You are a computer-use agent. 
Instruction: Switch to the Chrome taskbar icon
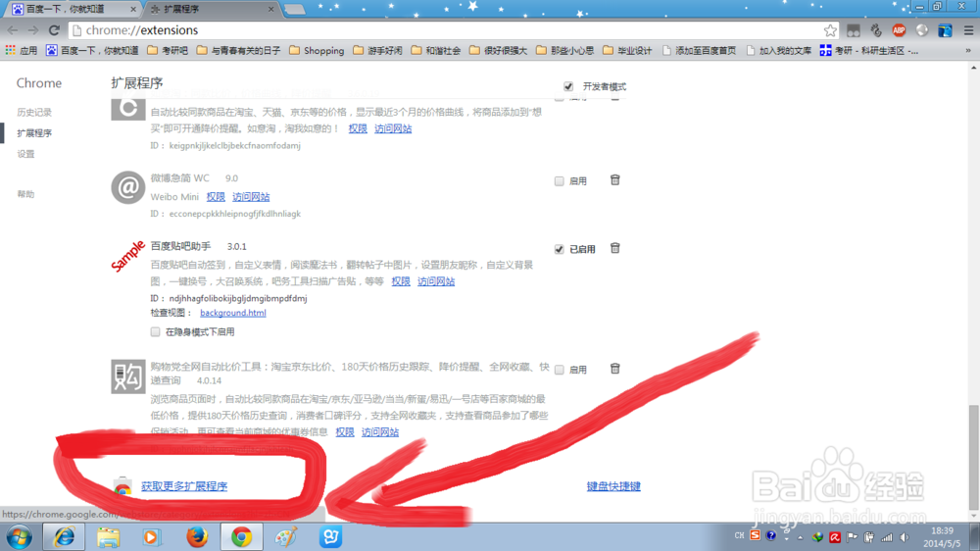click(x=241, y=537)
